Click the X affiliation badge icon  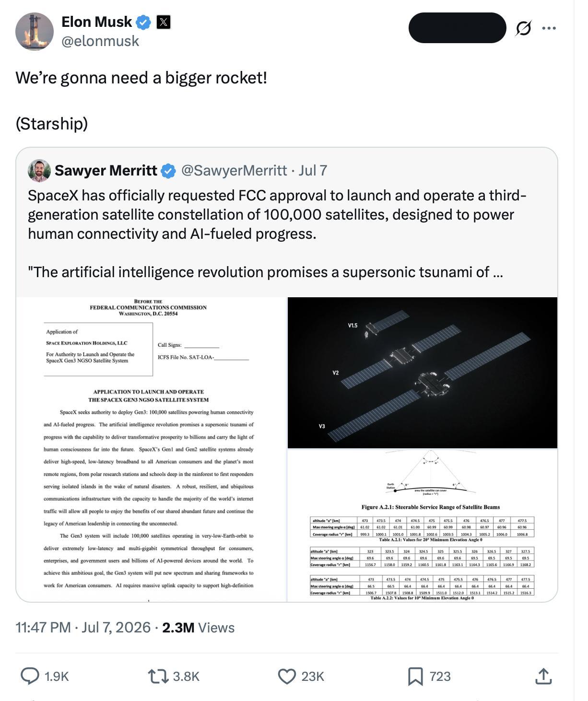coord(164,22)
